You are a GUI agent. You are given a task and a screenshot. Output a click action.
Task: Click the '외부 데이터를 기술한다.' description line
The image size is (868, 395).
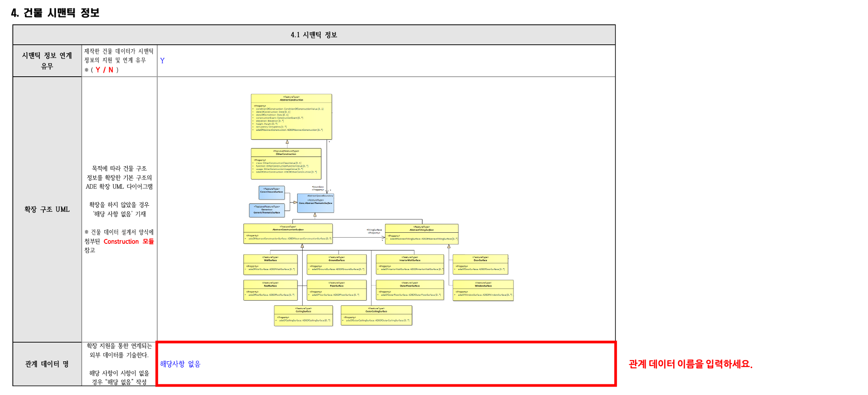119,355
